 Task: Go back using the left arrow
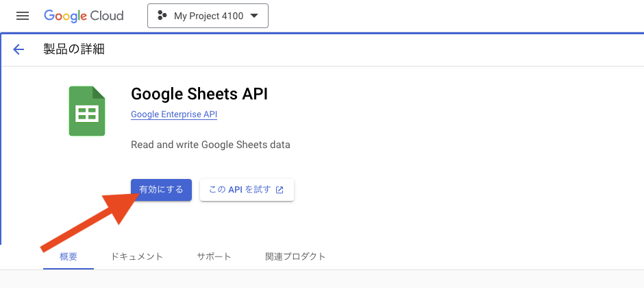pos(19,49)
